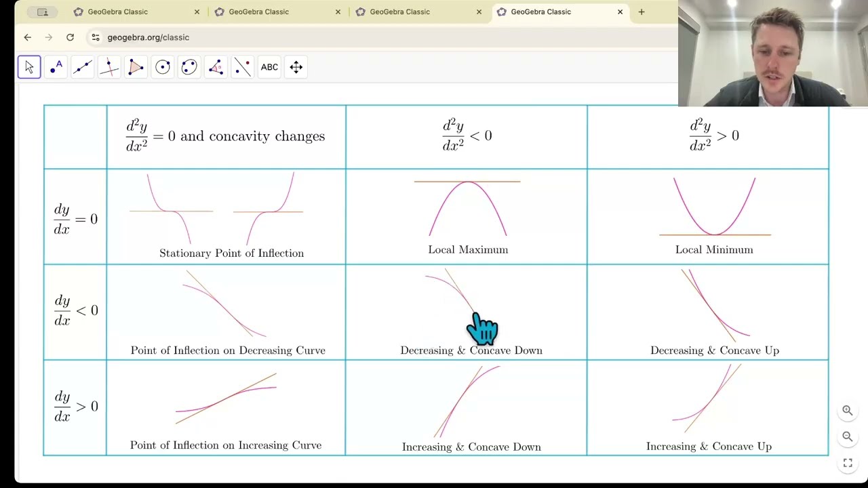Click the Increasing & Concave Up label
The height and width of the screenshot is (488, 868).
click(709, 446)
